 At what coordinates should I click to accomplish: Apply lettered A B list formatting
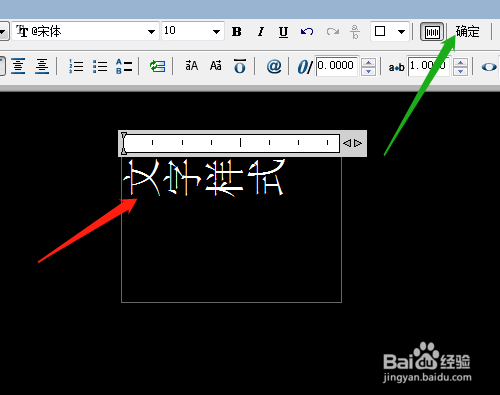(x=124, y=66)
